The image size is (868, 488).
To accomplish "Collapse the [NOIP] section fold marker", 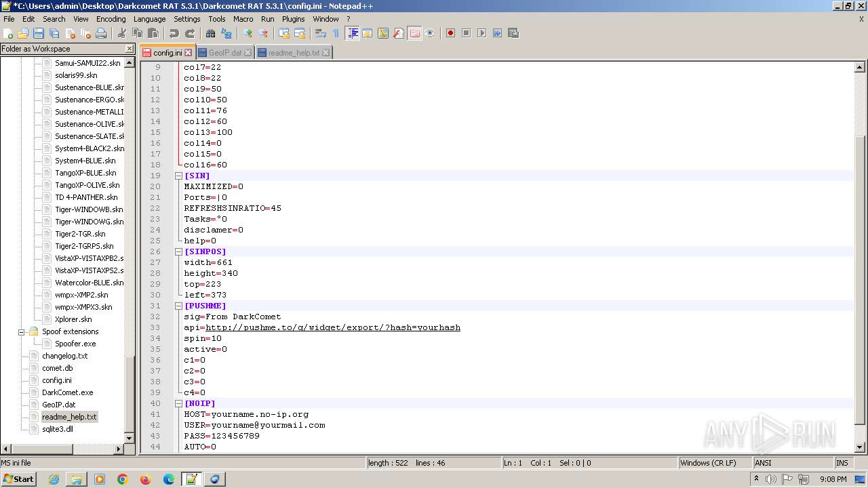I will (179, 403).
